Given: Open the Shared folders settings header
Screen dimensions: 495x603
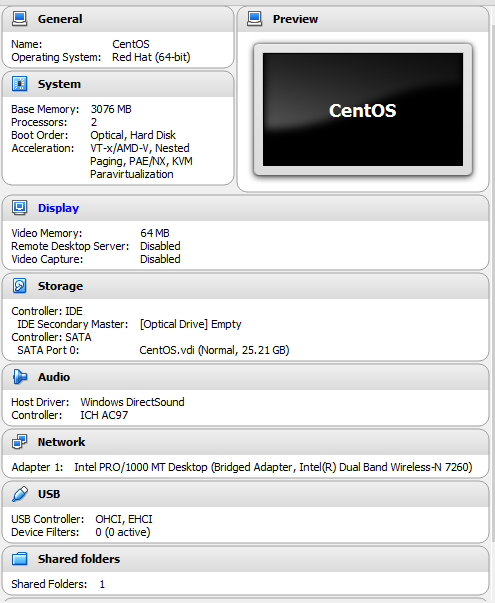Looking at the screenshot, I should (79, 559).
